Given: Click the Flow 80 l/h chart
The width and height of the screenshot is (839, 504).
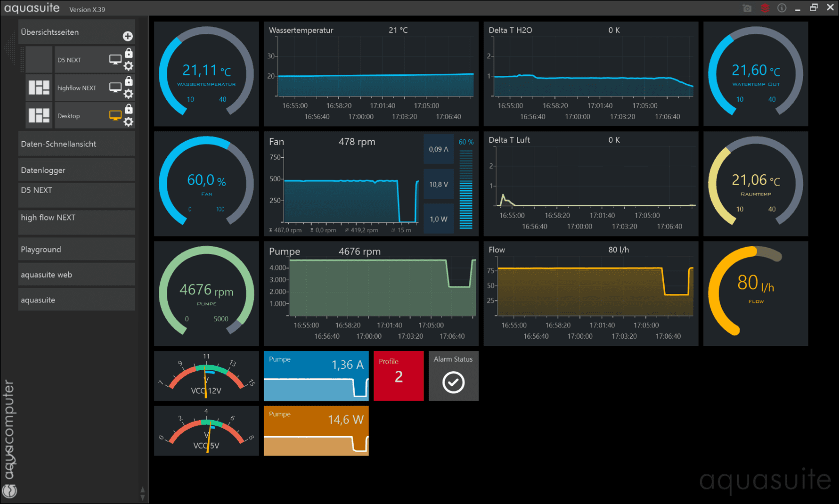Looking at the screenshot, I should pos(591,293).
